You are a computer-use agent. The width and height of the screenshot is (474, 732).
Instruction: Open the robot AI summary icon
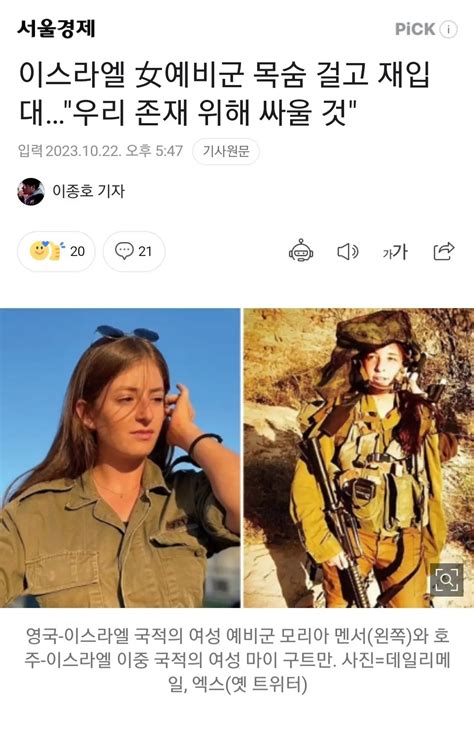(301, 251)
